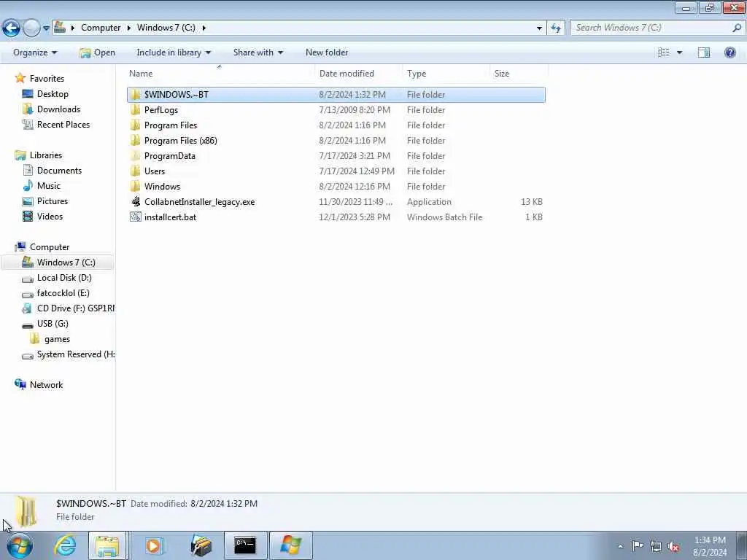Click the muted volume tray icon
Viewport: 747px width, 560px height.
(x=673, y=547)
